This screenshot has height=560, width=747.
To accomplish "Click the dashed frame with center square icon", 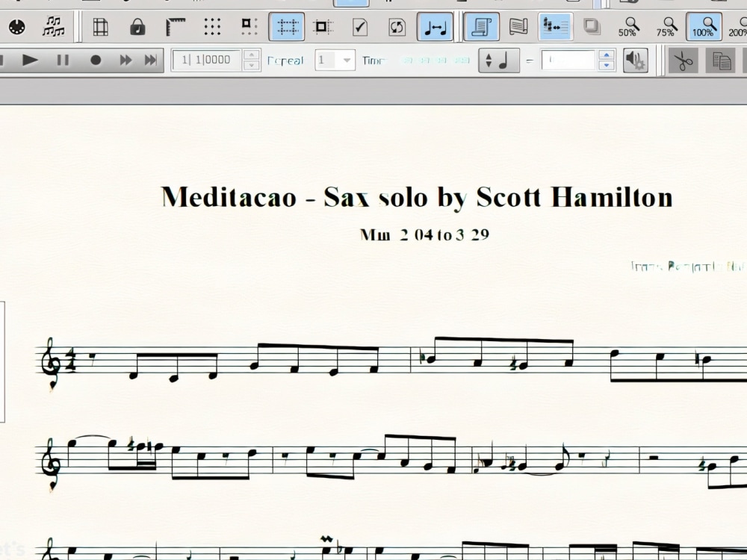I will 322,27.
